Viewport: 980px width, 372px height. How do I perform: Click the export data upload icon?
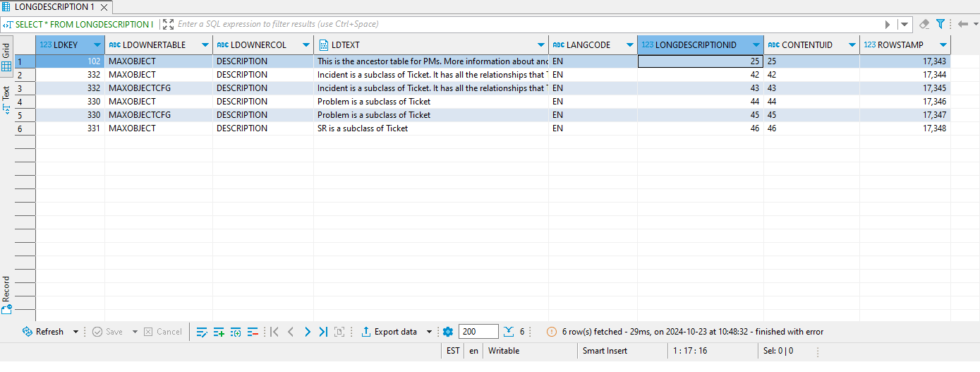[x=366, y=332]
